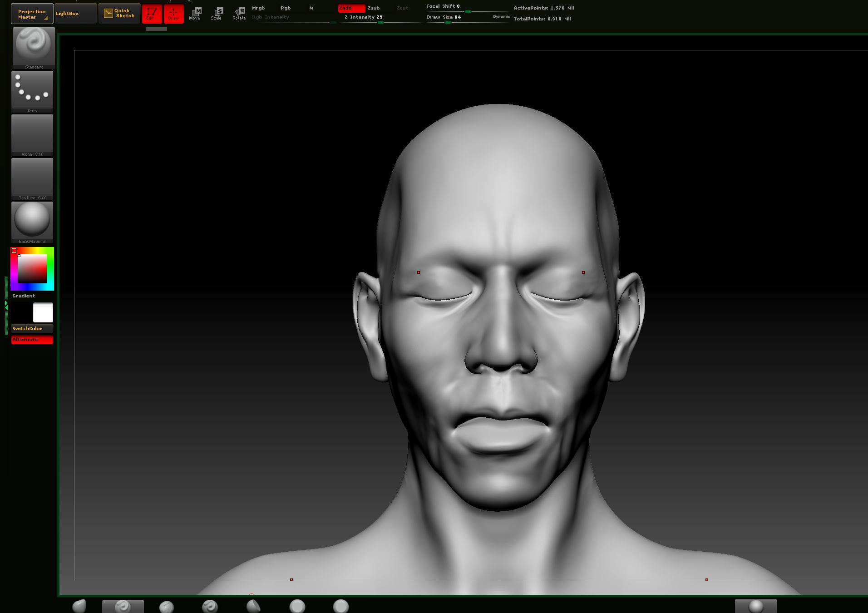
Task: Activate Draw mode
Action: point(173,13)
